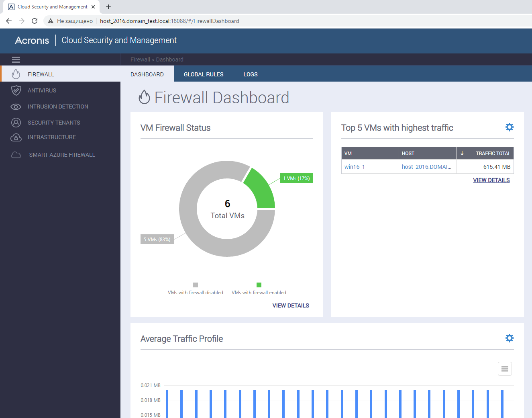Select the Security Tenants user icon
The width and height of the screenshot is (532, 418).
click(16, 123)
